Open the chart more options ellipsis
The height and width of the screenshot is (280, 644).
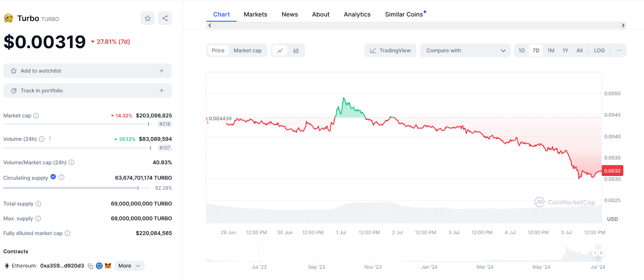pos(619,50)
